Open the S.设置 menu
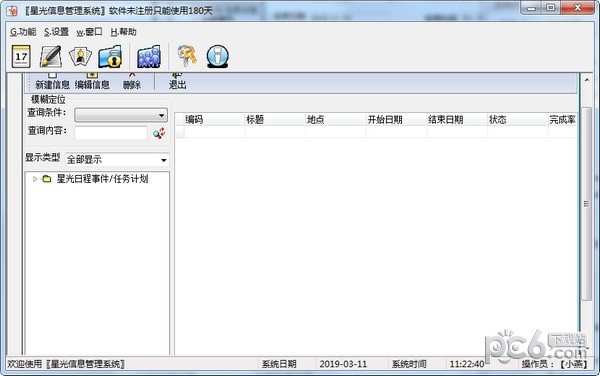This screenshot has width=600, height=376. pyautogui.click(x=56, y=32)
